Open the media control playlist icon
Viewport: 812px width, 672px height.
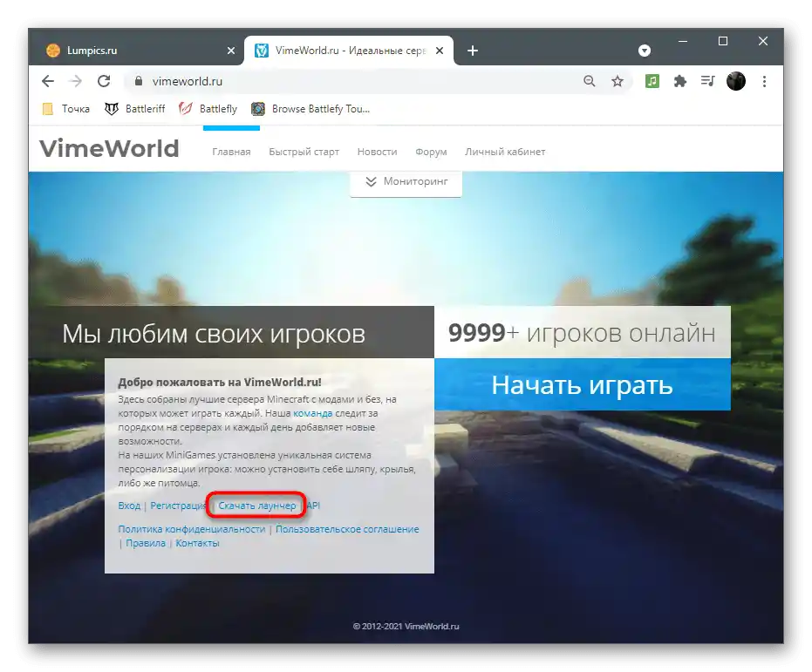[708, 81]
